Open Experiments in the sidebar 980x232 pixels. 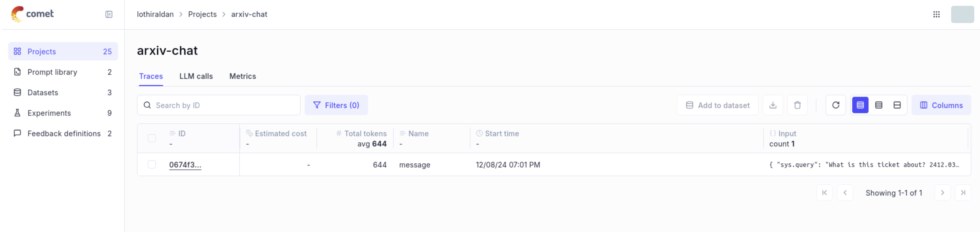49,113
